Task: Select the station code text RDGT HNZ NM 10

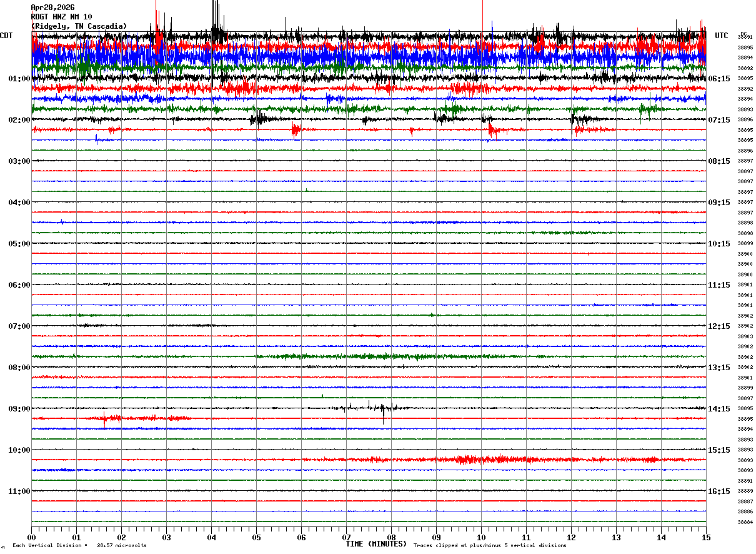Action: tap(61, 17)
